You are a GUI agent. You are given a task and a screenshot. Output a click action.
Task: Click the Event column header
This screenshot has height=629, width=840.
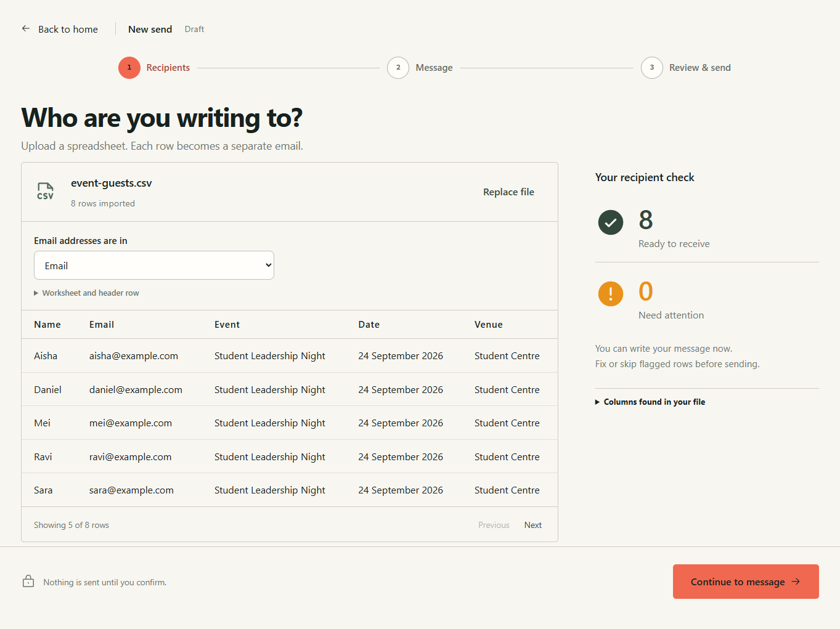tap(227, 325)
